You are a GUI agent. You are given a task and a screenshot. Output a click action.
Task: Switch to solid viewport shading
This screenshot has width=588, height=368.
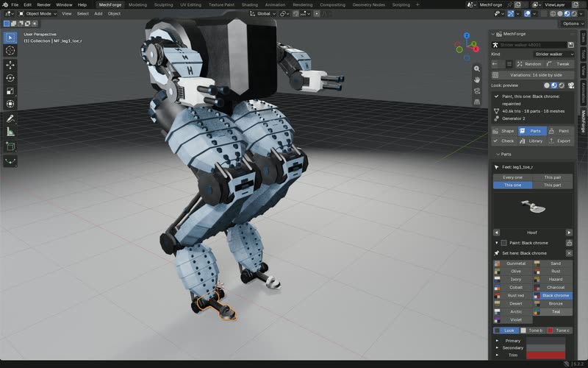click(560, 13)
